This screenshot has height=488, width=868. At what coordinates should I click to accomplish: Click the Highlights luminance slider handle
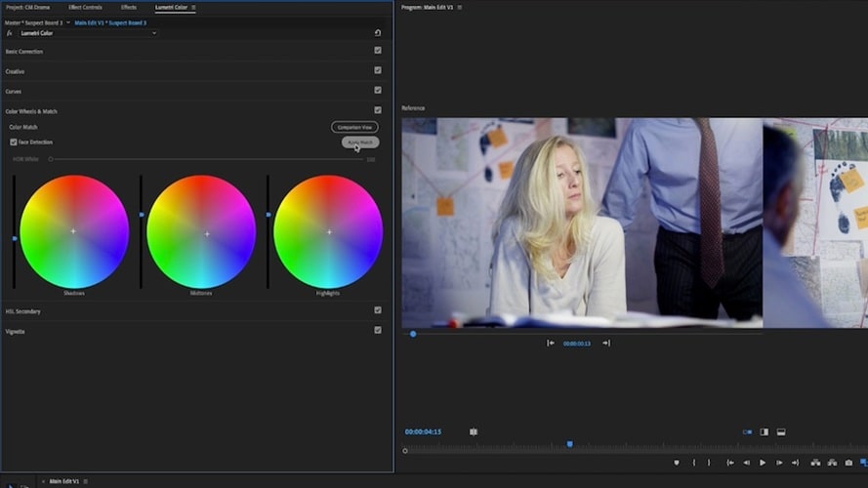[269, 215]
